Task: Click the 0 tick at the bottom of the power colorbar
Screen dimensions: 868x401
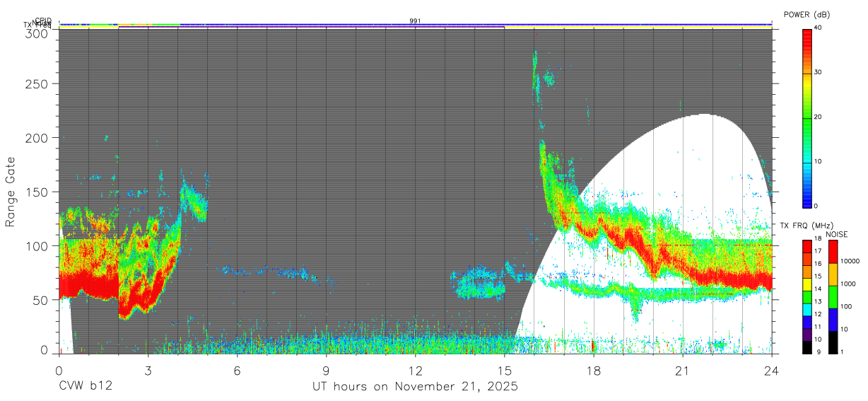Action: click(815, 206)
